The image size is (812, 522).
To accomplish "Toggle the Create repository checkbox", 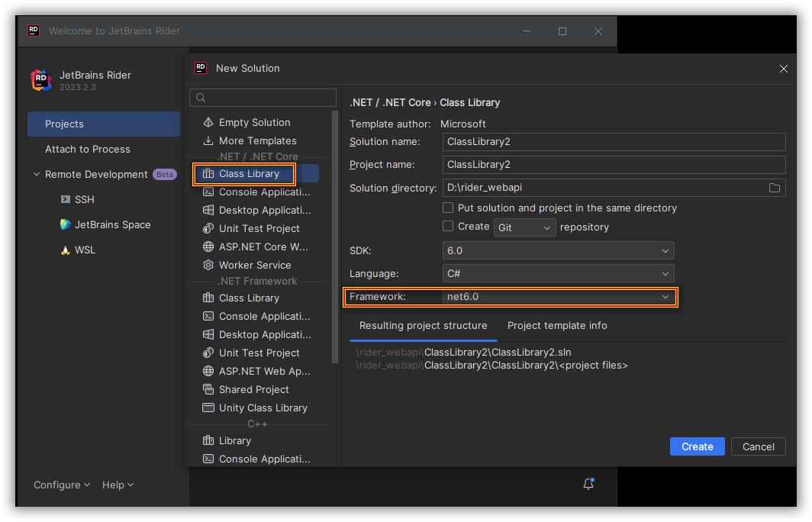I will tap(448, 227).
